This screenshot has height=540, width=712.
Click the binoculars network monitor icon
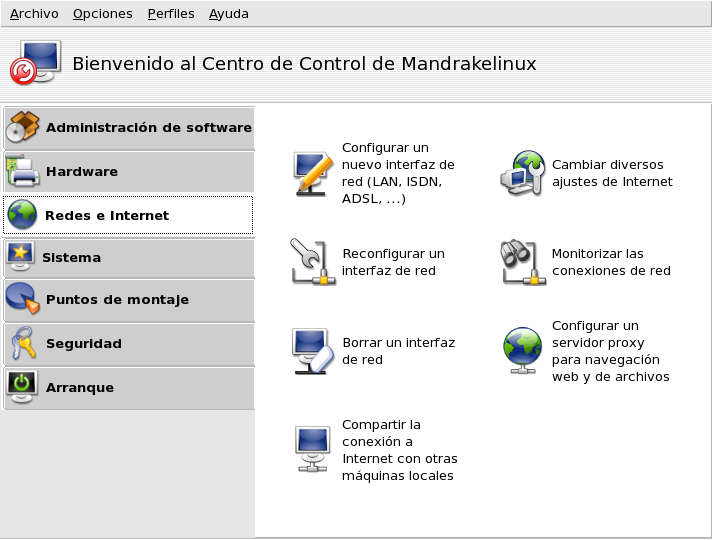(x=523, y=262)
